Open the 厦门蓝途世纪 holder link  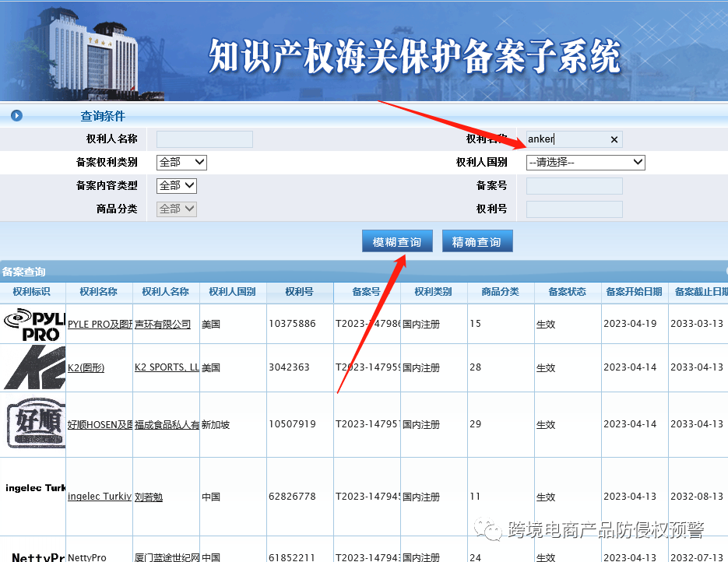pyautogui.click(x=167, y=557)
